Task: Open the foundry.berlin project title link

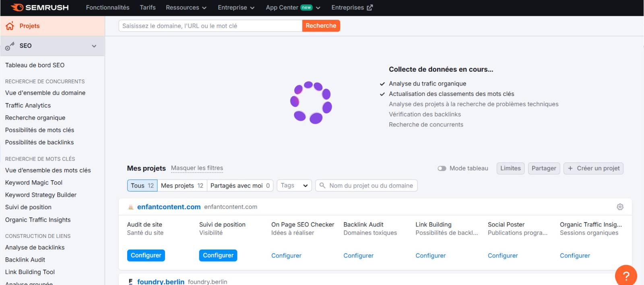Action: click(x=161, y=281)
